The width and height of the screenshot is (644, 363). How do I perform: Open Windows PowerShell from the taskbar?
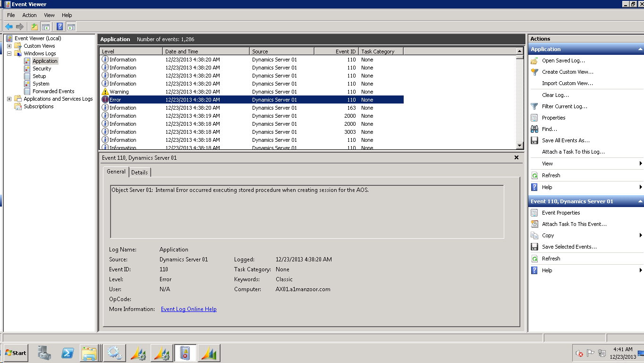click(x=67, y=353)
